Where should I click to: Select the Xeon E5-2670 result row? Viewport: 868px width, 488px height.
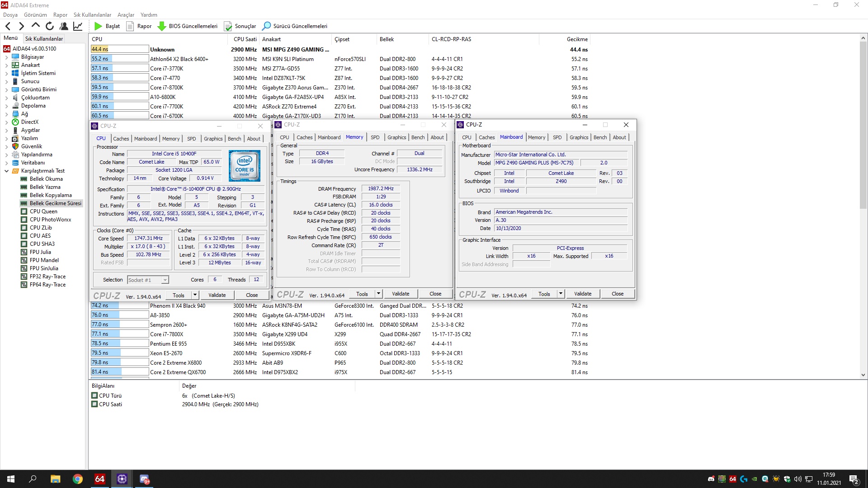pos(339,353)
